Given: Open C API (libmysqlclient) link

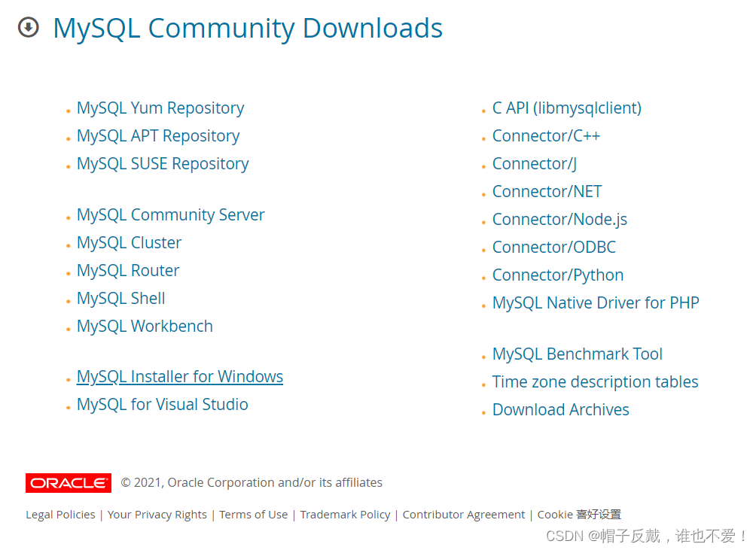Looking at the screenshot, I should [x=567, y=108].
